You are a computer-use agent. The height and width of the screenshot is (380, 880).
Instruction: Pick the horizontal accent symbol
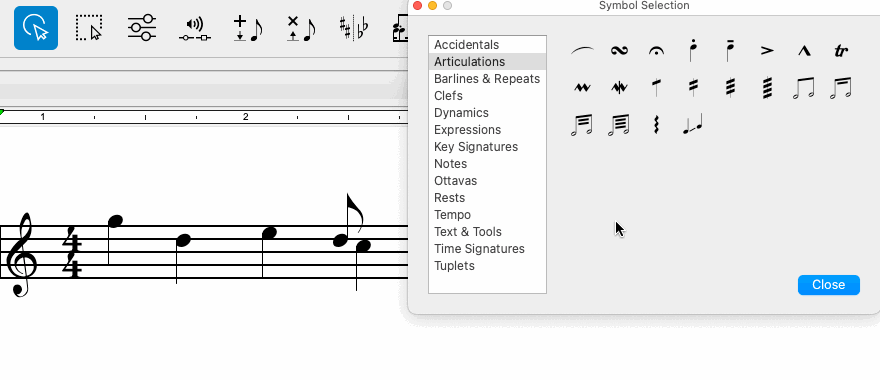pyautogui.click(x=767, y=51)
